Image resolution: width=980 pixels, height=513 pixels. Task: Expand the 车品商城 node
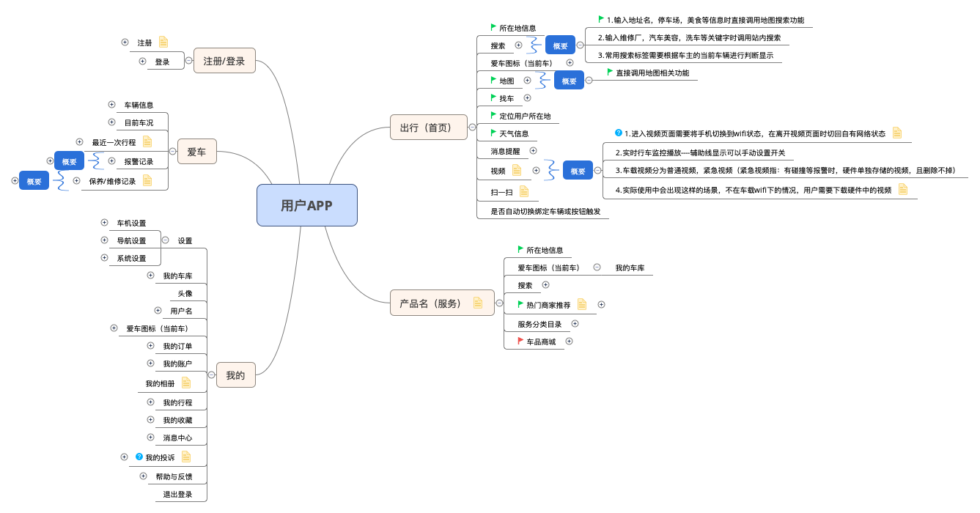point(569,341)
